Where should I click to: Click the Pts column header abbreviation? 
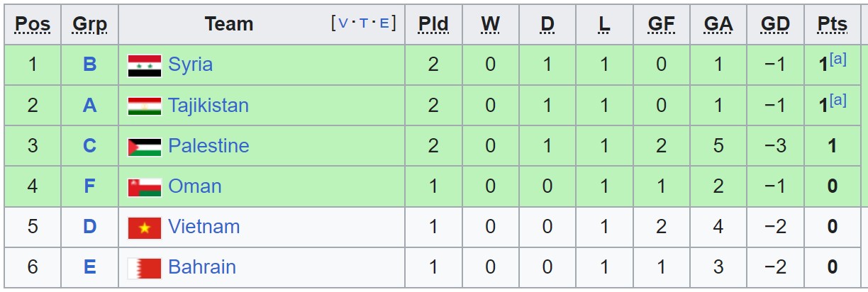coord(832,24)
